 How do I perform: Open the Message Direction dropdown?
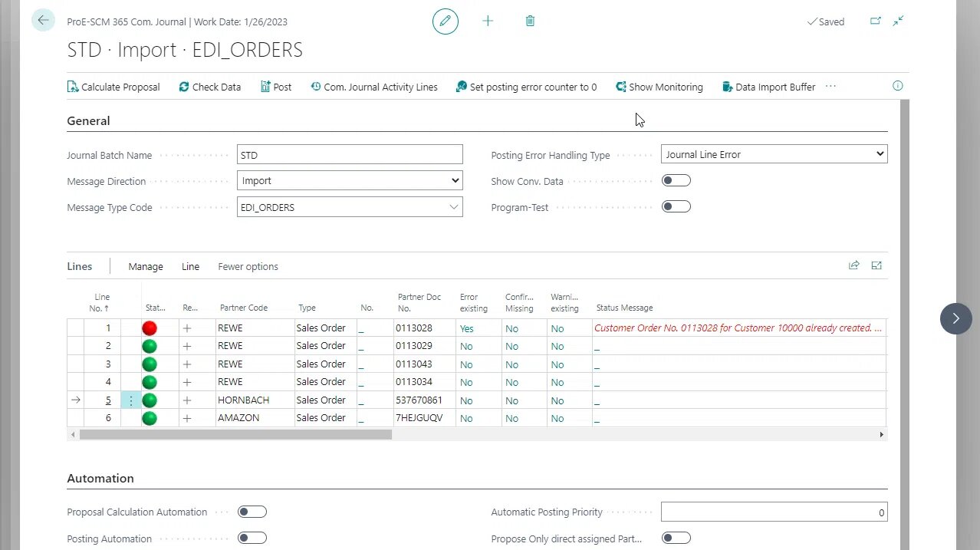(x=350, y=181)
